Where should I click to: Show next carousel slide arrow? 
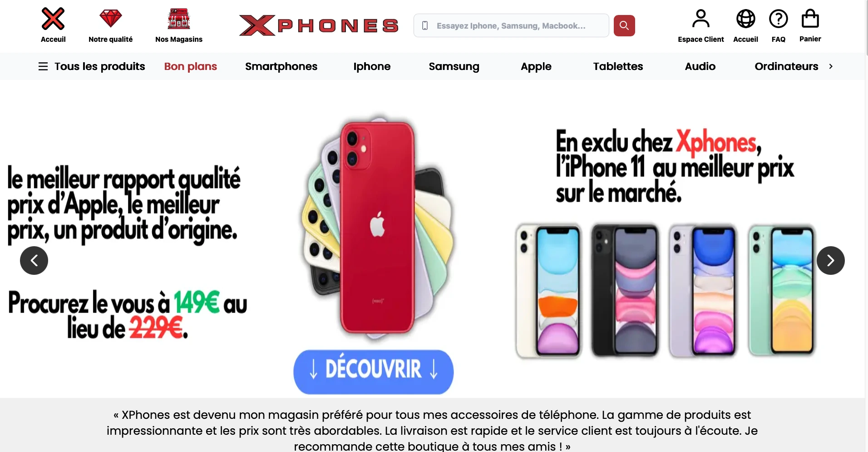[x=830, y=260]
